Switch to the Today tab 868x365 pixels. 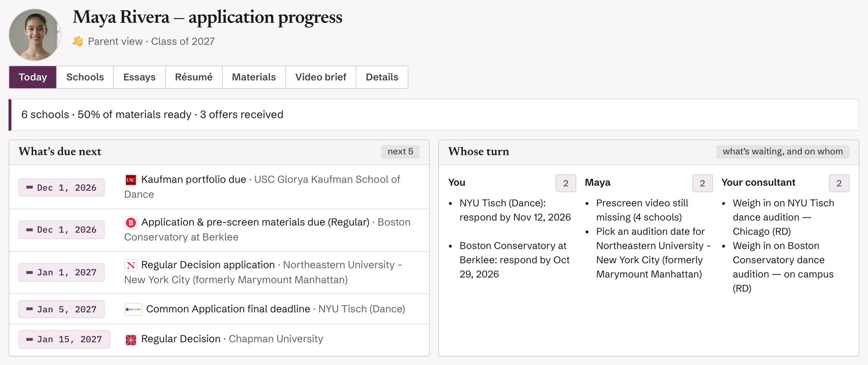click(x=33, y=77)
